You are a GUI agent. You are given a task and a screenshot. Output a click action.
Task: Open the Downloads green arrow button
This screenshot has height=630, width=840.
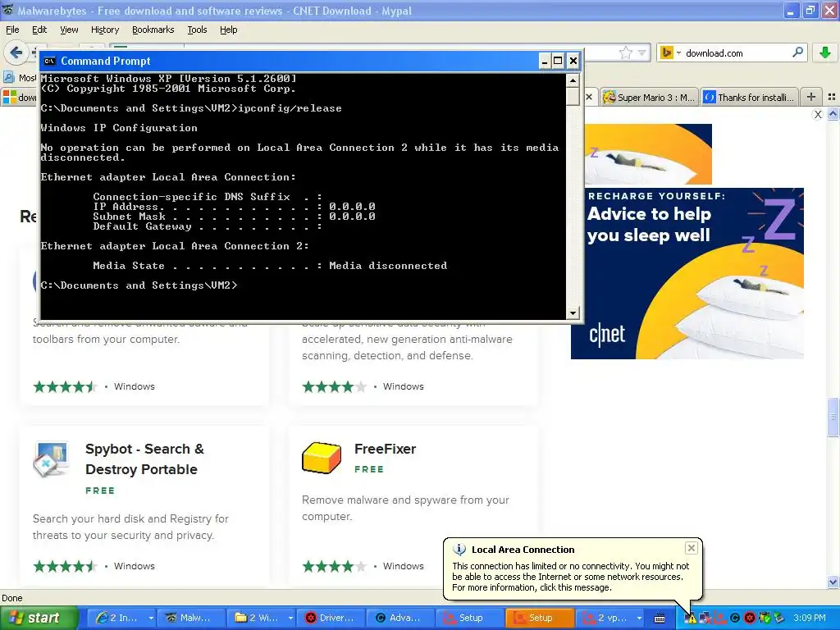825,52
